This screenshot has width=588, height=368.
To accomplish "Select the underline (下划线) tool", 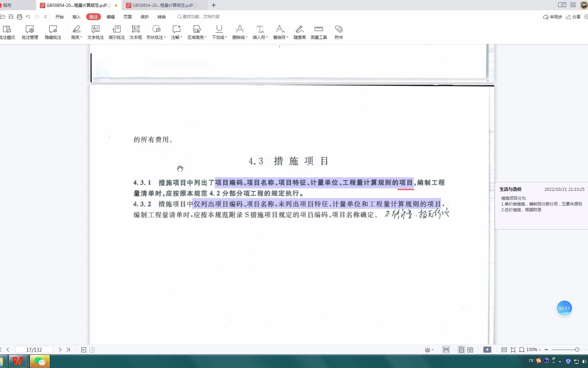I will click(219, 29).
